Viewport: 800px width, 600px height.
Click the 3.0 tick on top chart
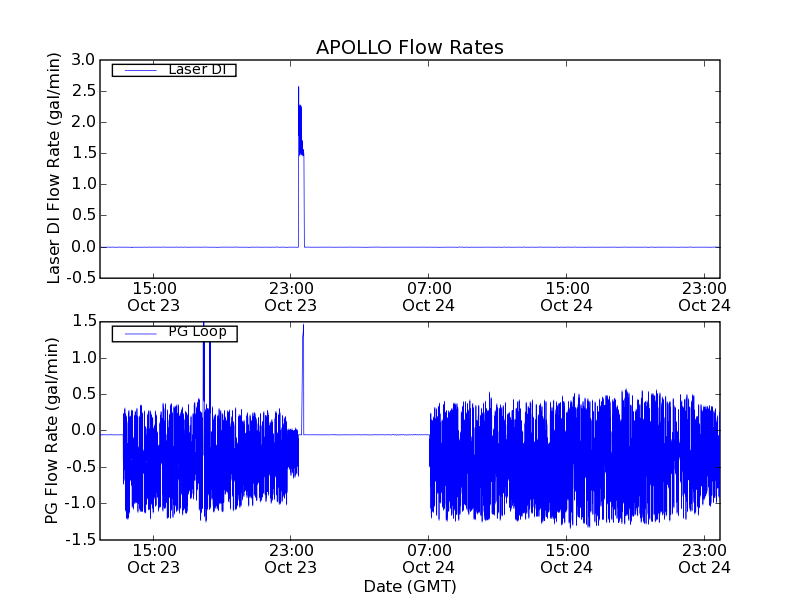coord(83,60)
